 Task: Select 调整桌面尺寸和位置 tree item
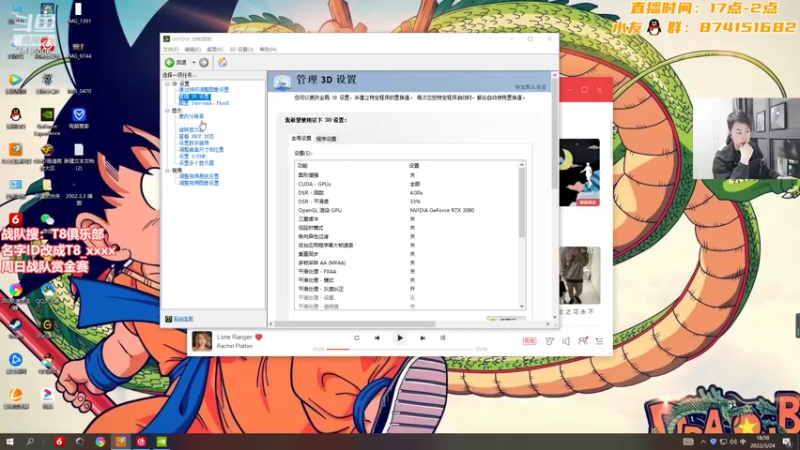pos(201,149)
